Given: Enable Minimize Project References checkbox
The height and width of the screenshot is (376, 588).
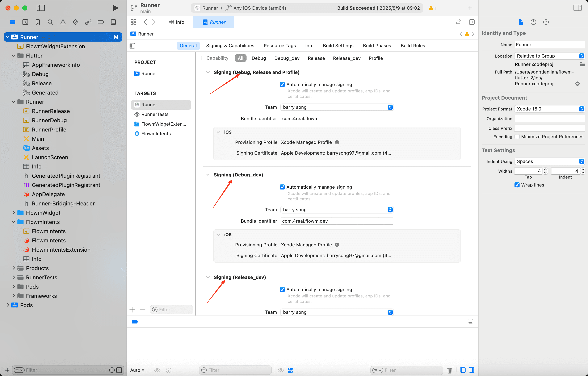Looking at the screenshot, I should [517, 137].
